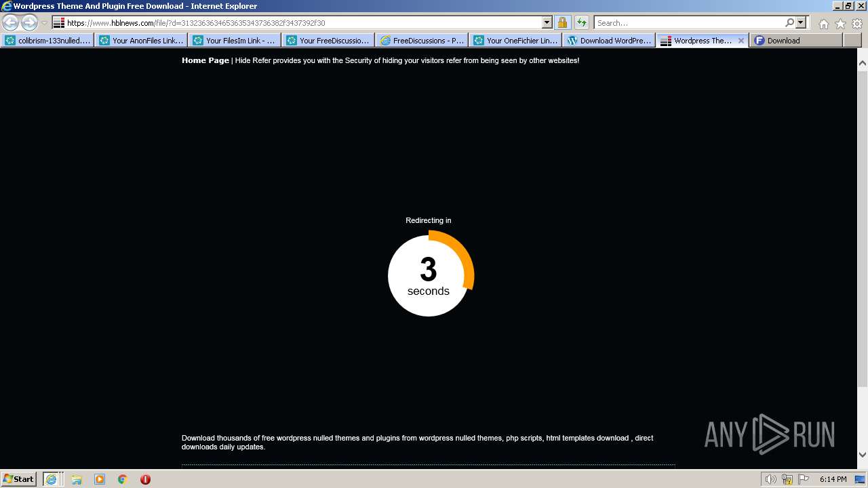Image resolution: width=868 pixels, height=488 pixels.
Task: Open Windows Explorer folder taskbar icon
Action: click(77, 479)
